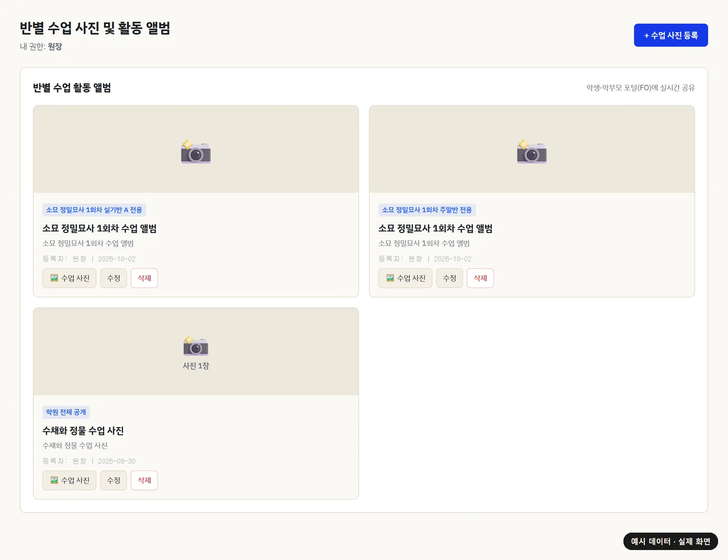Click the date 2026-09-30
The image size is (728, 560).
point(116,461)
